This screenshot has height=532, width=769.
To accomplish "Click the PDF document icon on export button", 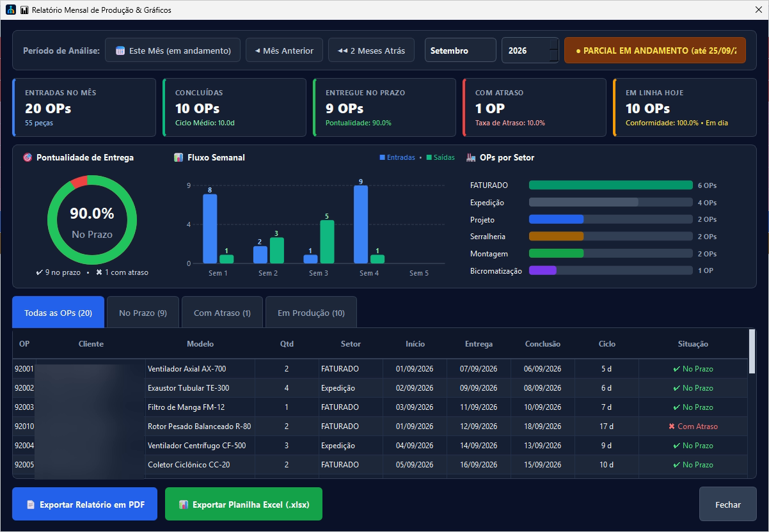I will pyautogui.click(x=31, y=505).
